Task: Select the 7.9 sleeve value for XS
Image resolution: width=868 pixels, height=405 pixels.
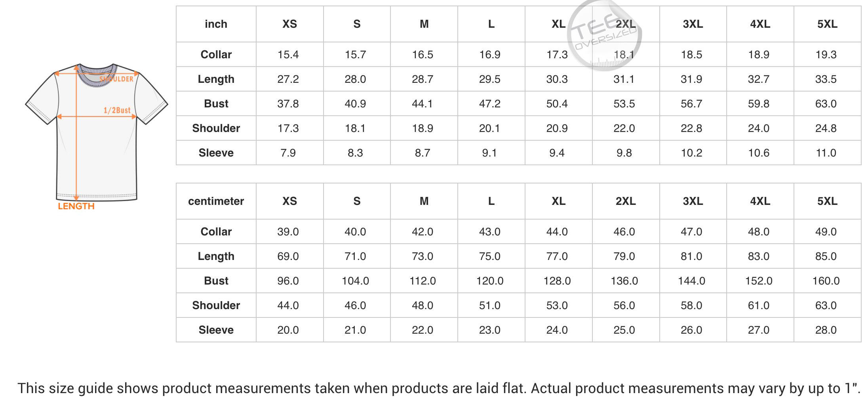Action: pos(288,153)
